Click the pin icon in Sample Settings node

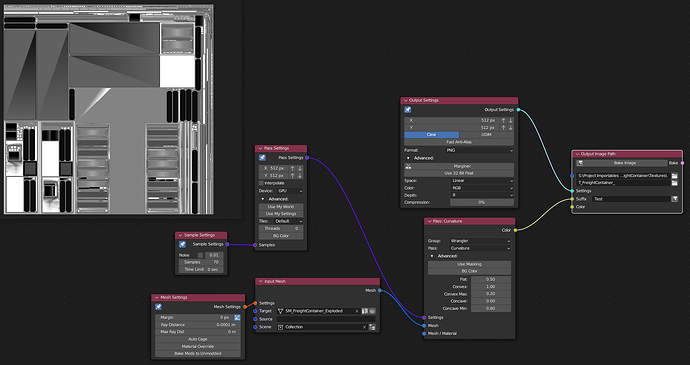(x=182, y=244)
